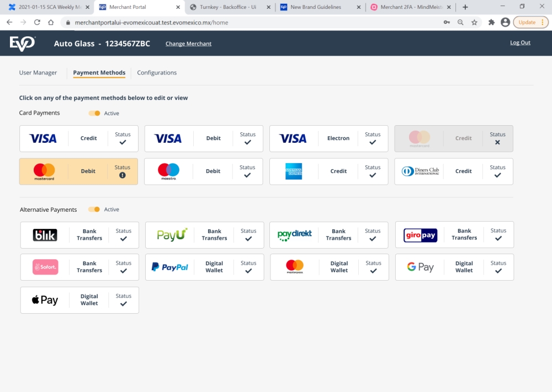
Task: Click the warning status icon on Mastercard Debit
Action: [122, 175]
